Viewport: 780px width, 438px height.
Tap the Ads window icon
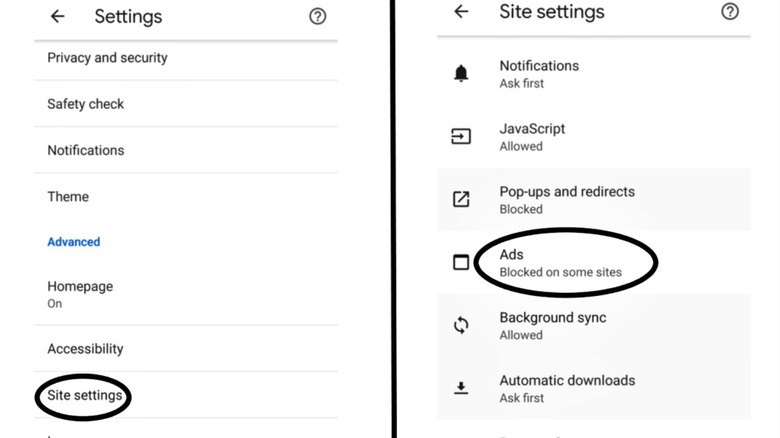click(x=461, y=263)
